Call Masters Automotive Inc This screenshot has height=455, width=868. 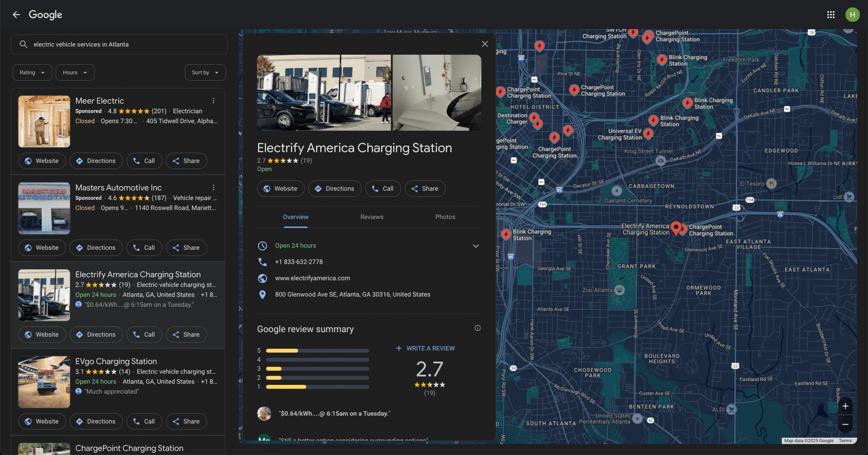(144, 248)
